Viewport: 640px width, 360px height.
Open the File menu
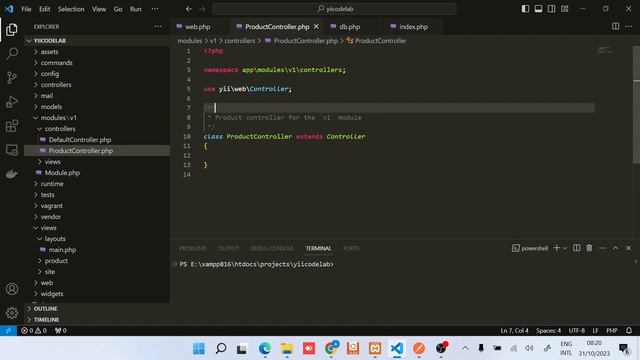26,9
